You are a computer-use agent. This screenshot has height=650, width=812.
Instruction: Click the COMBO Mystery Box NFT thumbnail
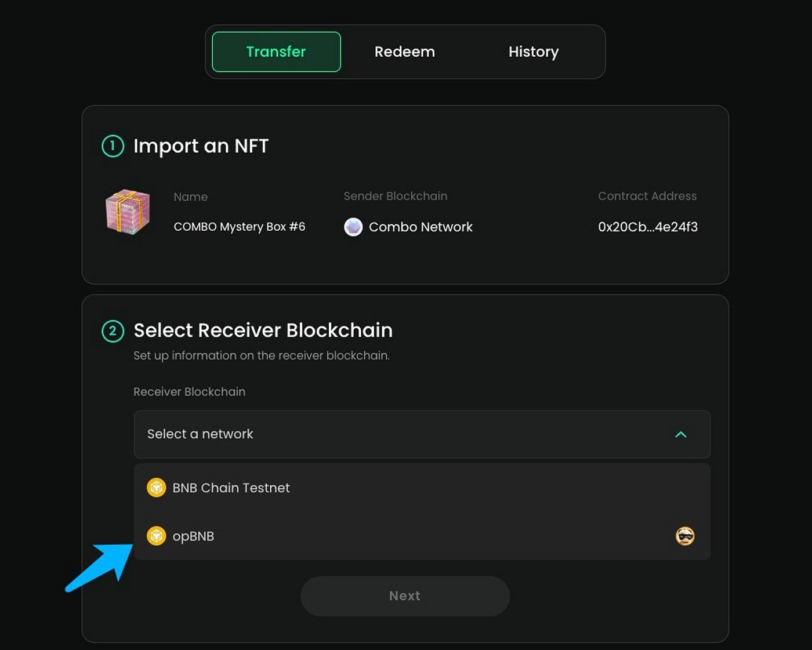coord(128,212)
